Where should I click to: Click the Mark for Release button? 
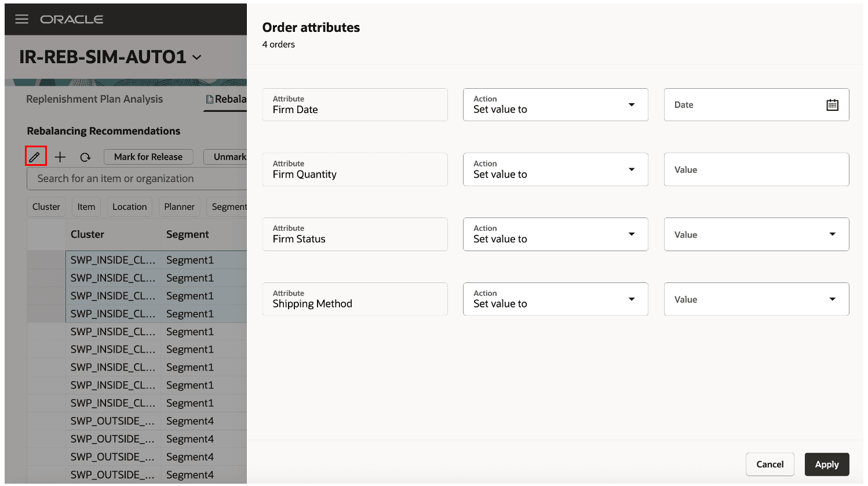click(148, 157)
